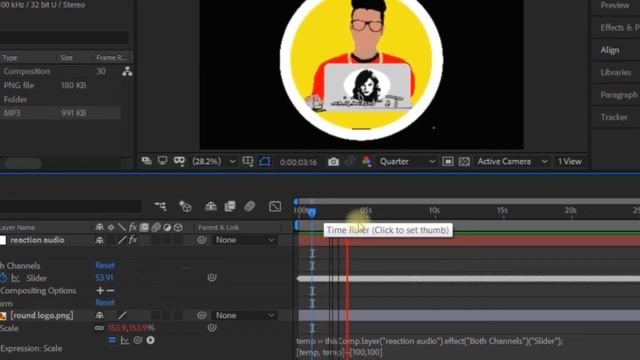Take a snapshot with the camera icon

click(333, 162)
